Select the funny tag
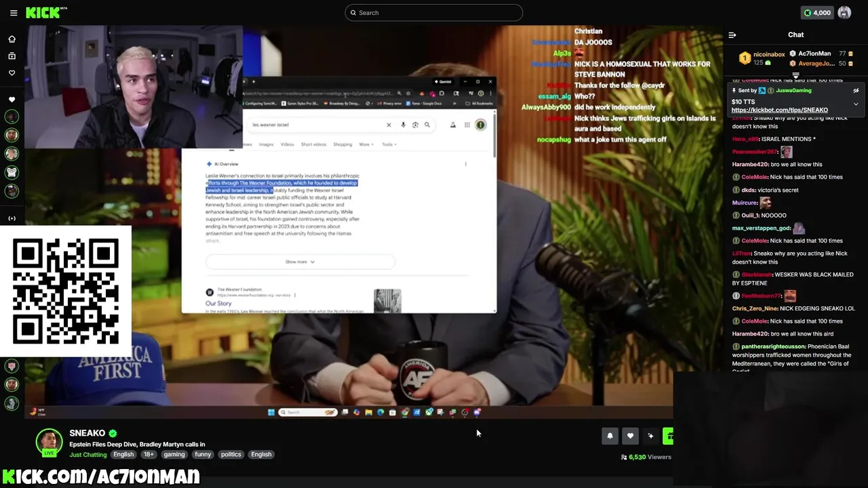The width and height of the screenshot is (868, 488). pyautogui.click(x=203, y=454)
